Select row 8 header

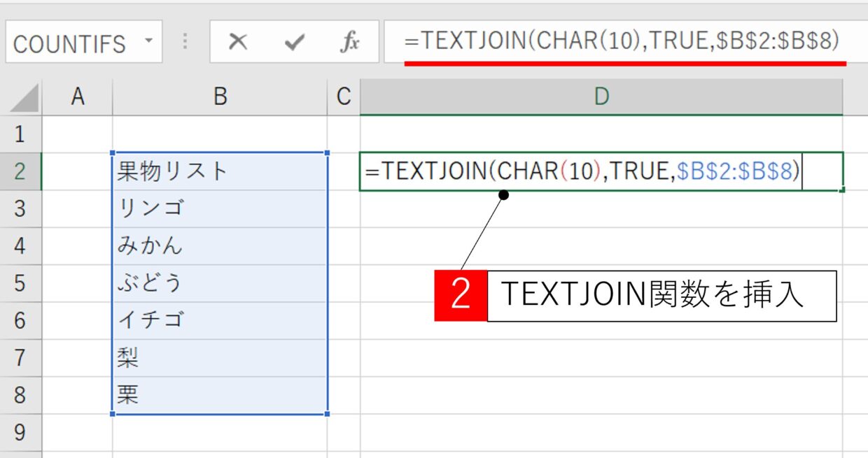point(20,396)
